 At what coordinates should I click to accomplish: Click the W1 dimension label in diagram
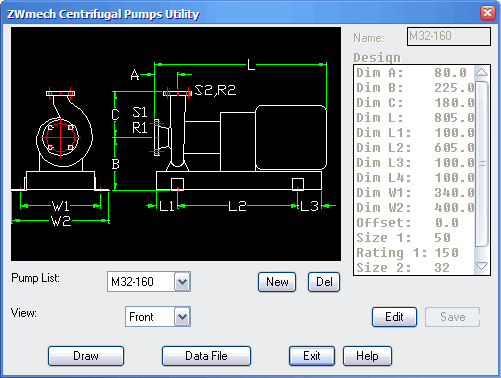[61, 206]
